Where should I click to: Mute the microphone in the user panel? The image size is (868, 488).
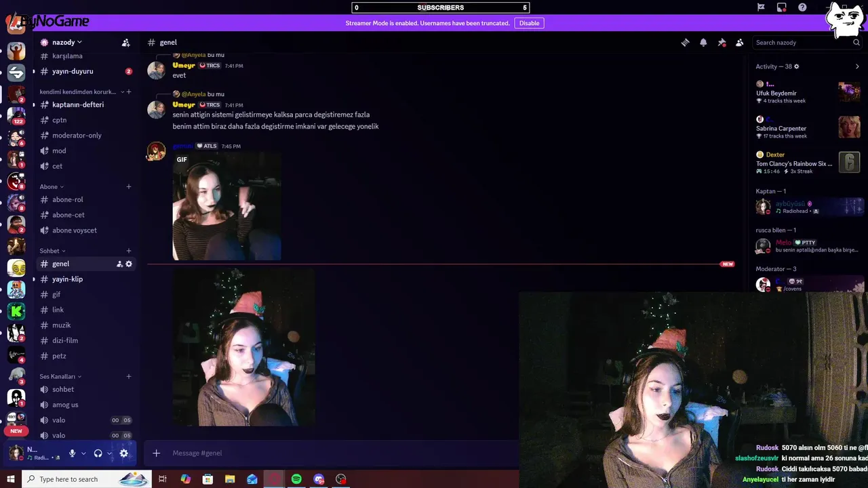(72, 453)
